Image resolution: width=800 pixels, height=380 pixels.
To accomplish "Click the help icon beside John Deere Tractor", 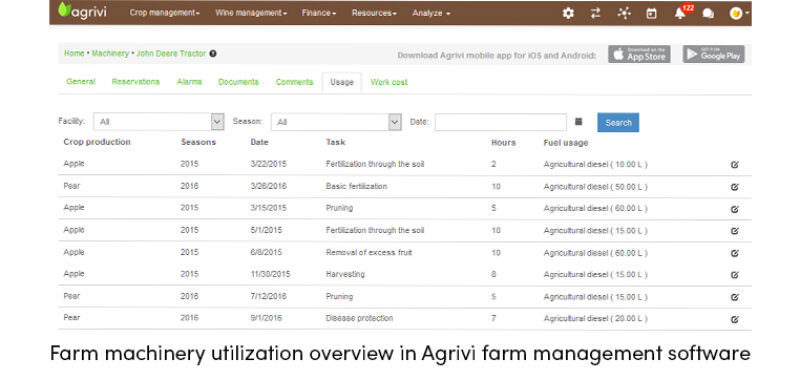I will (213, 53).
